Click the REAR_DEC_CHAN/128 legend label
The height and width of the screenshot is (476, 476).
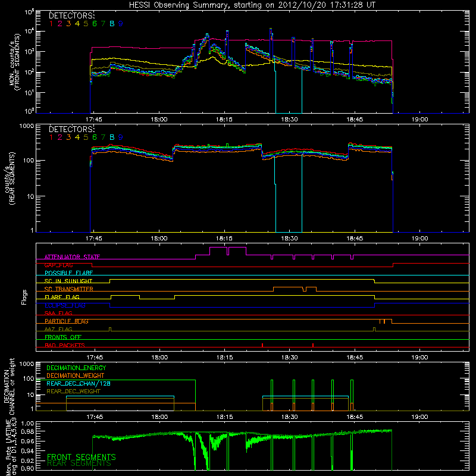(x=79, y=383)
